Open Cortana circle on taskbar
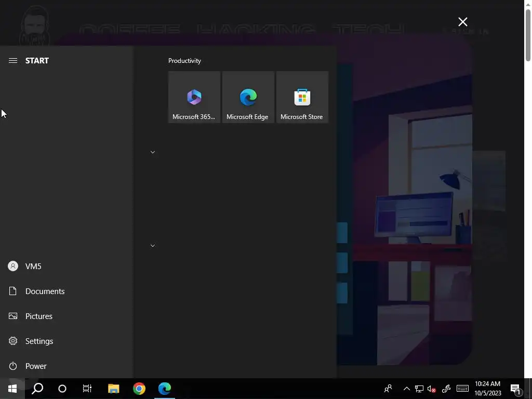The height and width of the screenshot is (399, 532). pos(62,389)
